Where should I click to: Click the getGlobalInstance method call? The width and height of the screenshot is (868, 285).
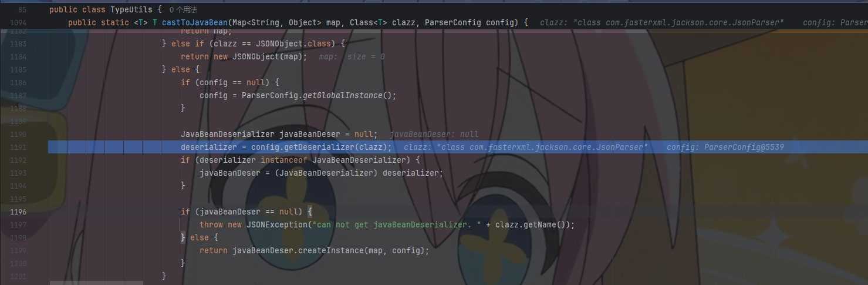[x=342, y=95]
